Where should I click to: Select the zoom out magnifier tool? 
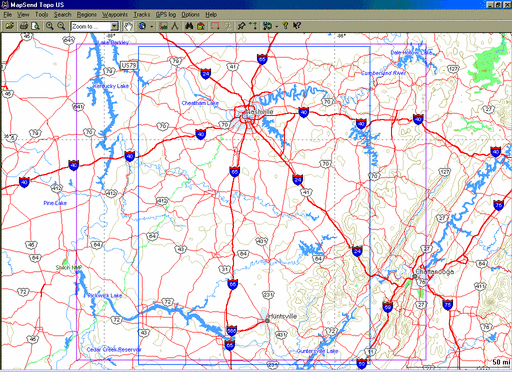point(61,26)
